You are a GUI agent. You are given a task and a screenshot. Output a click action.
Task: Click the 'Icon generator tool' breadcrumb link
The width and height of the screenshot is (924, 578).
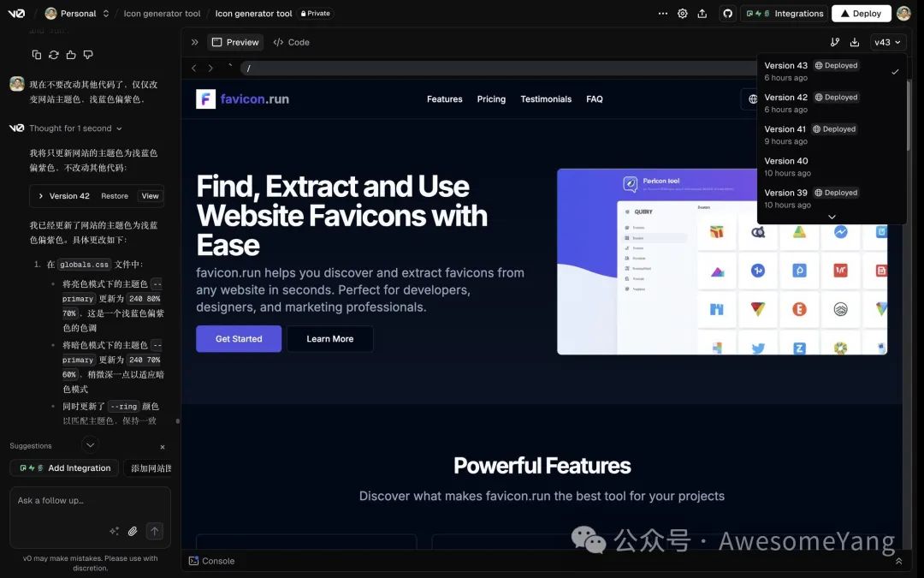(162, 13)
